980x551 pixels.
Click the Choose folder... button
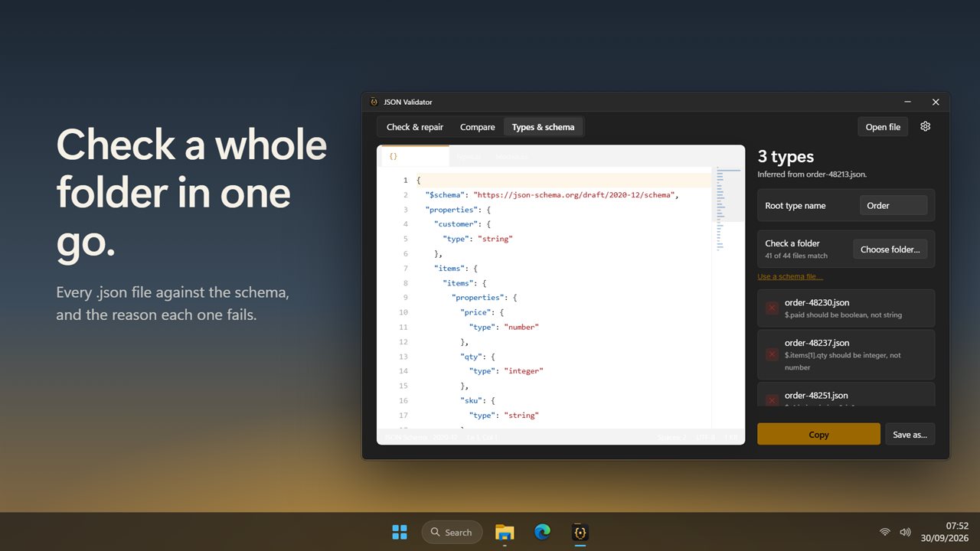890,249
